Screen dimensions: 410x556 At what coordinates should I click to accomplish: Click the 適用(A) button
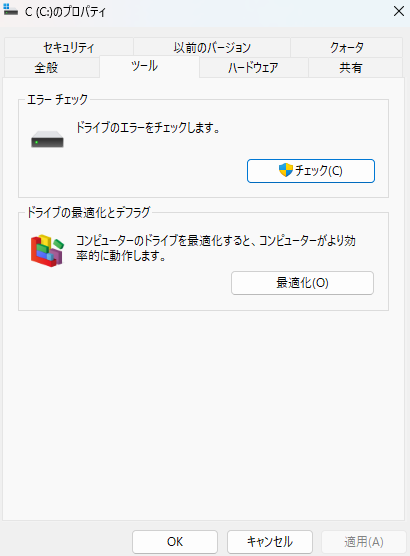click(364, 542)
